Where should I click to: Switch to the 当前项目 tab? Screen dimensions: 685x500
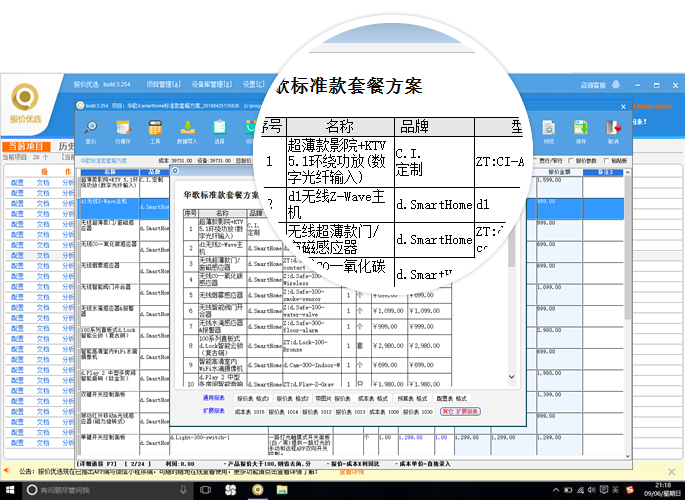[26, 146]
